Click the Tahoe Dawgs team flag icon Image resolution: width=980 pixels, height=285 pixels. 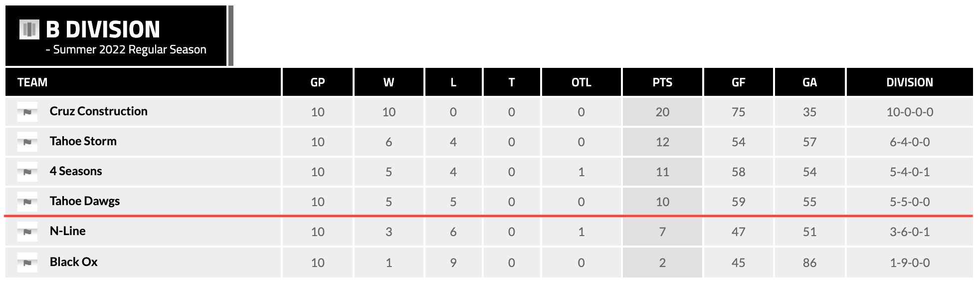tap(27, 202)
